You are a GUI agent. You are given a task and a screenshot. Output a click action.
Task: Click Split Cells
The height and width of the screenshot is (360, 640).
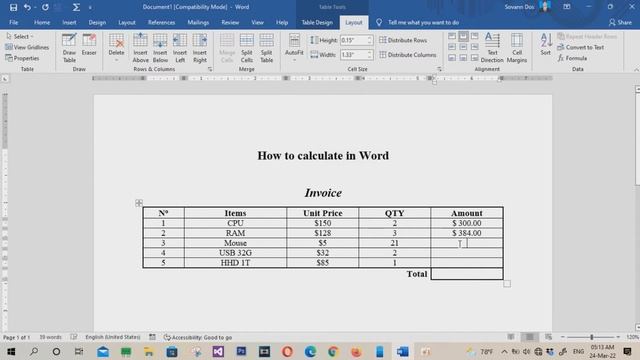click(247, 48)
